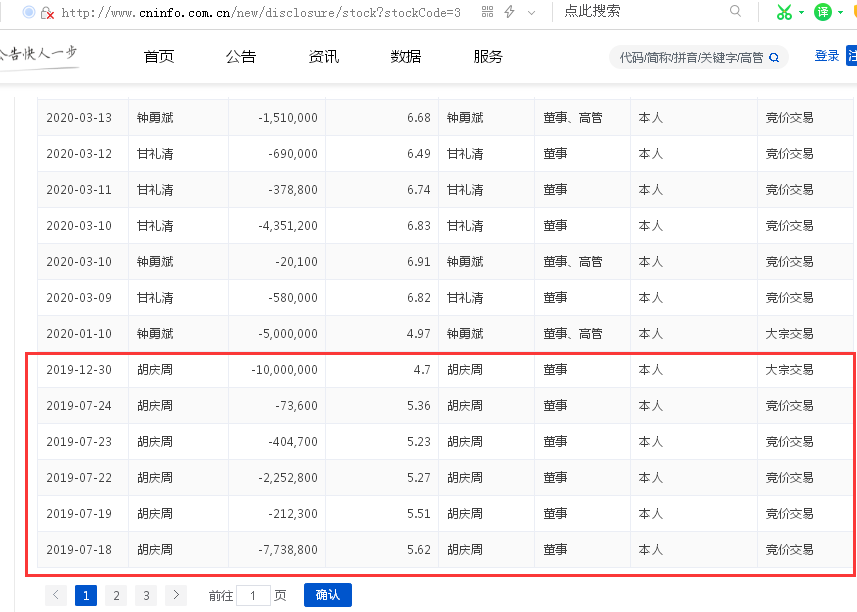The height and width of the screenshot is (612, 857).
Task: Click the green translate extension icon
Action: [823, 12]
